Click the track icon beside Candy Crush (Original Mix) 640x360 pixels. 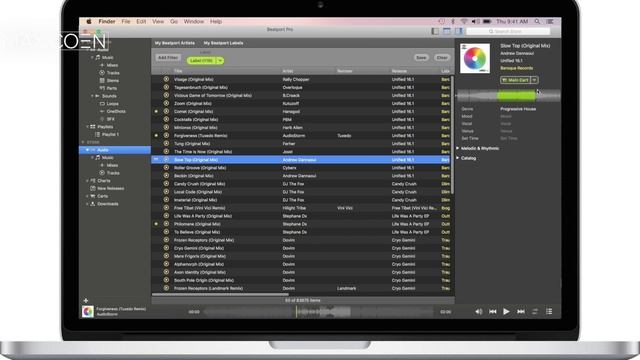[166, 184]
